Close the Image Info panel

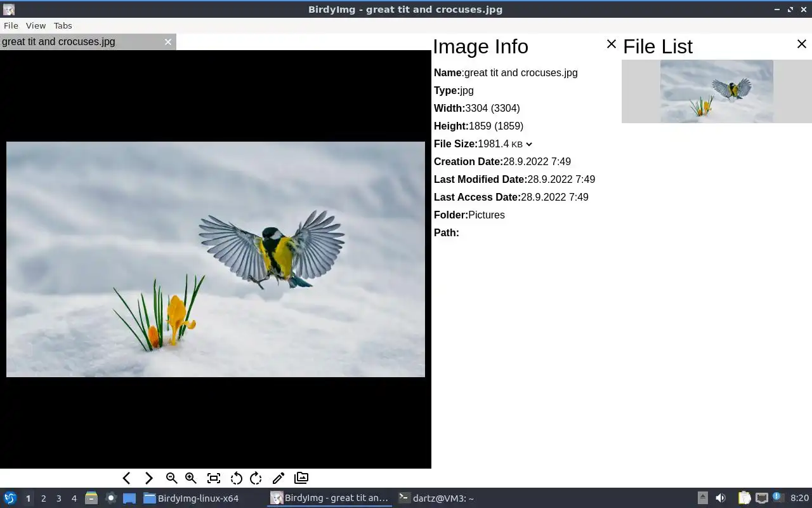tap(612, 44)
